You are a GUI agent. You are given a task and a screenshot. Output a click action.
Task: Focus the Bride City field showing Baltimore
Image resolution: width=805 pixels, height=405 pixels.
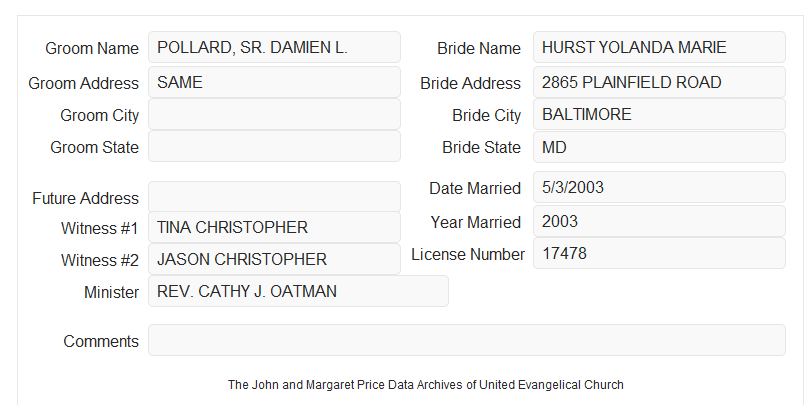coord(659,114)
